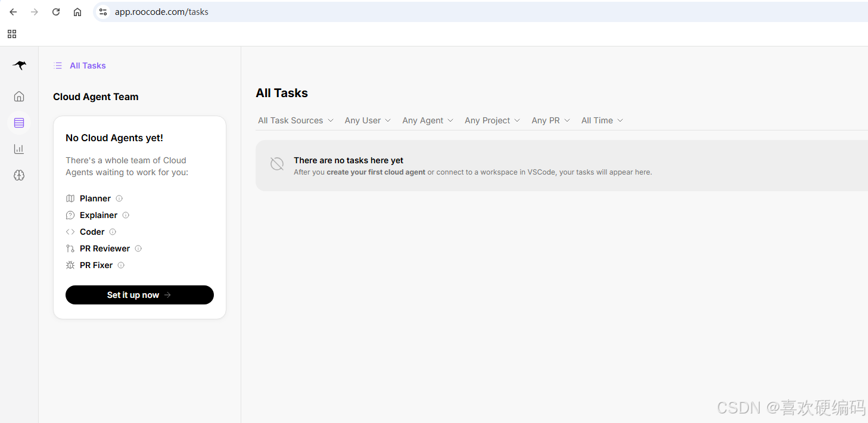This screenshot has height=423, width=868.
Task: Select the Planner agent label
Action: (95, 198)
